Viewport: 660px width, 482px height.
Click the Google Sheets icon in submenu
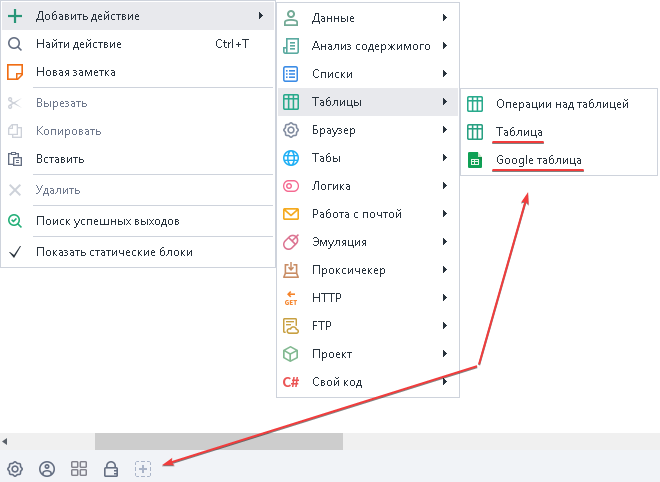pos(476,160)
